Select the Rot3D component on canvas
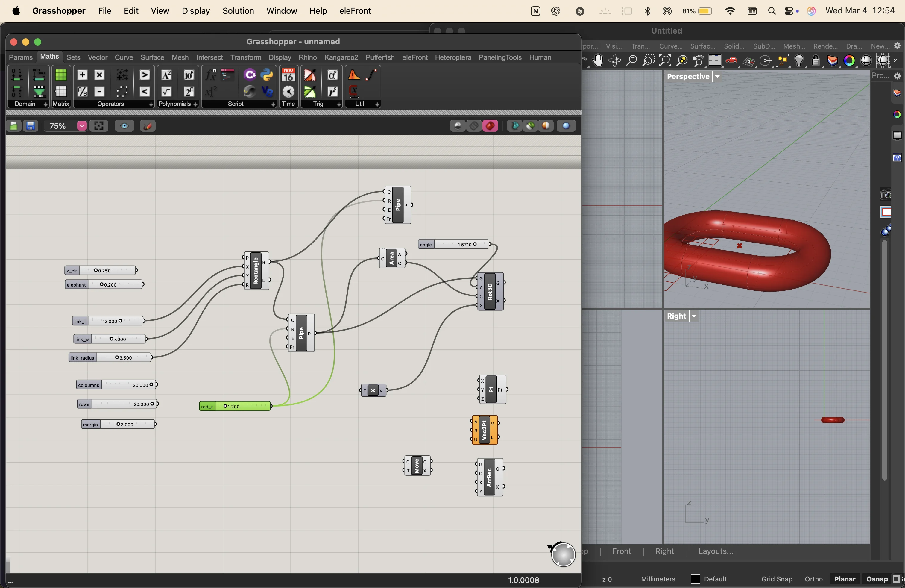 (490, 292)
